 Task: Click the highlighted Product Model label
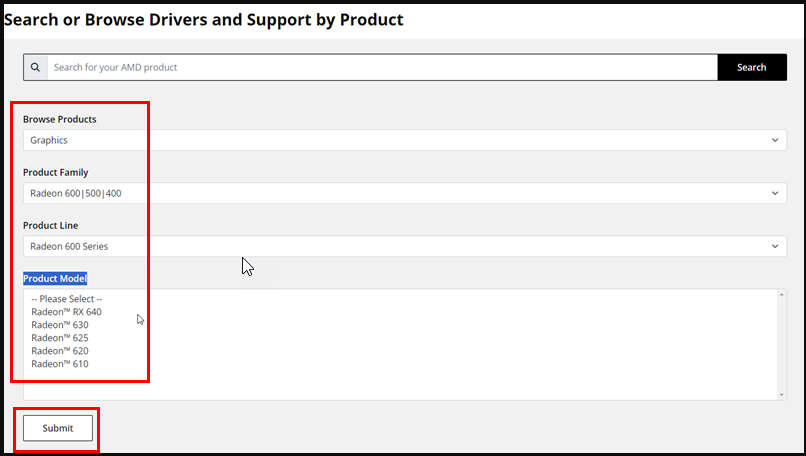click(55, 278)
